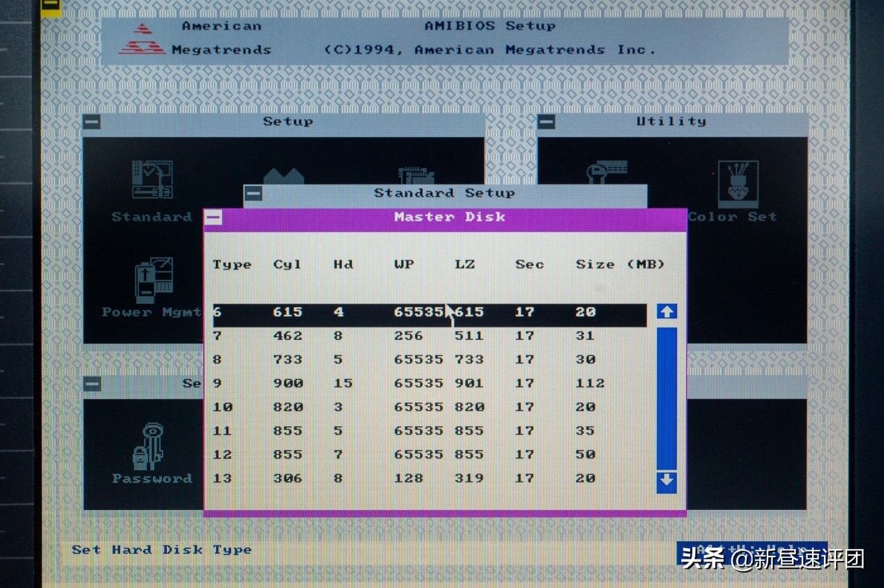Select disk type 9 in the list

[429, 384]
